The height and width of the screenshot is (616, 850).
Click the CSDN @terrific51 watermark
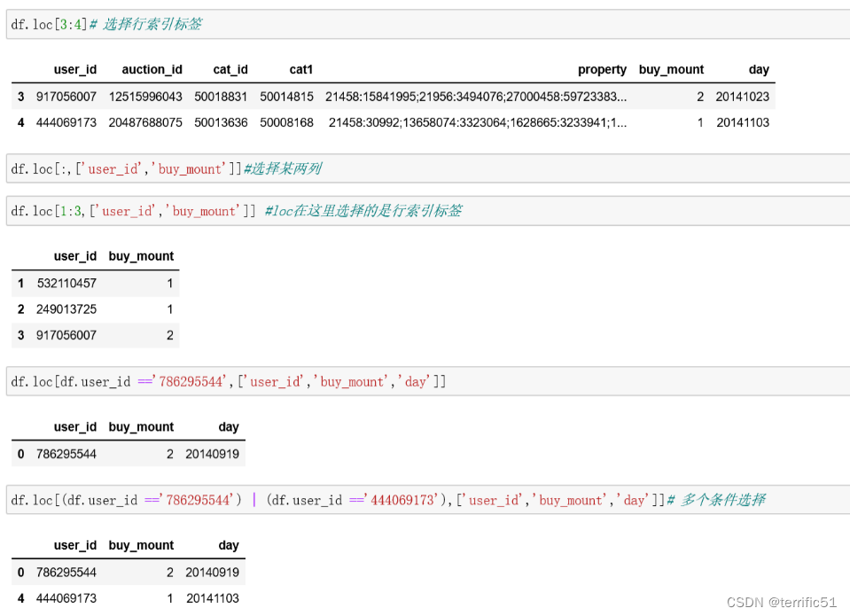[781, 602]
